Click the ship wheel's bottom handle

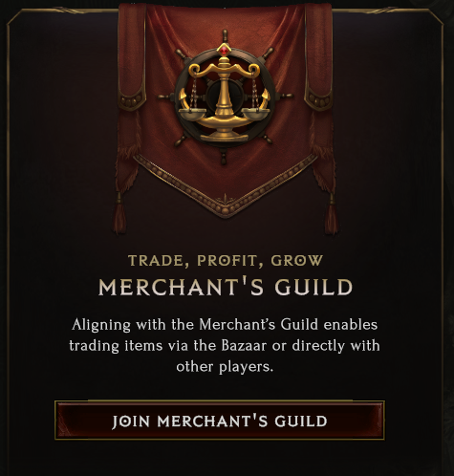225,158
